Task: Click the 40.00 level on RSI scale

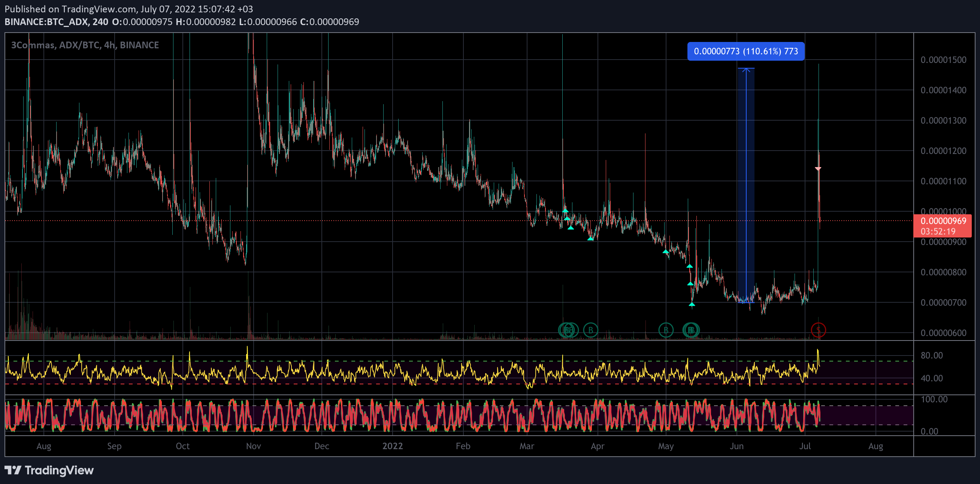Action: (932, 378)
